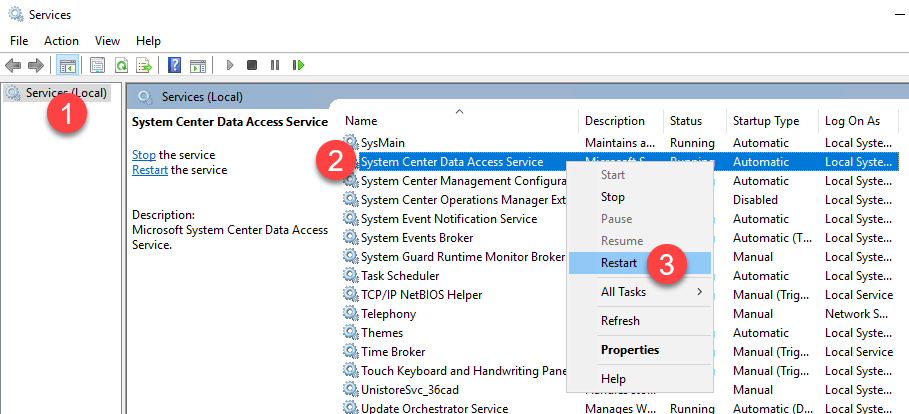Viewport: 909px width, 414px height.
Task: Select the Themes service row
Action: pyautogui.click(x=620, y=333)
